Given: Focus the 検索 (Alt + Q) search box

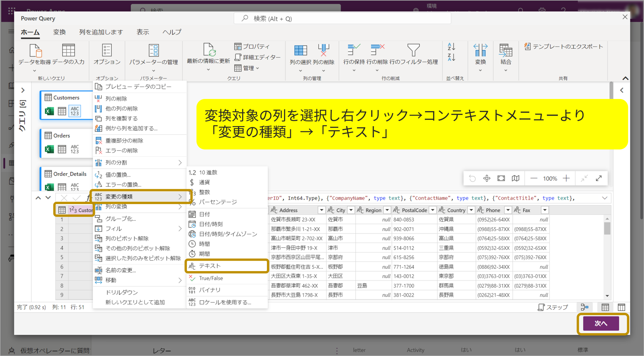Looking at the screenshot, I should tap(342, 19).
